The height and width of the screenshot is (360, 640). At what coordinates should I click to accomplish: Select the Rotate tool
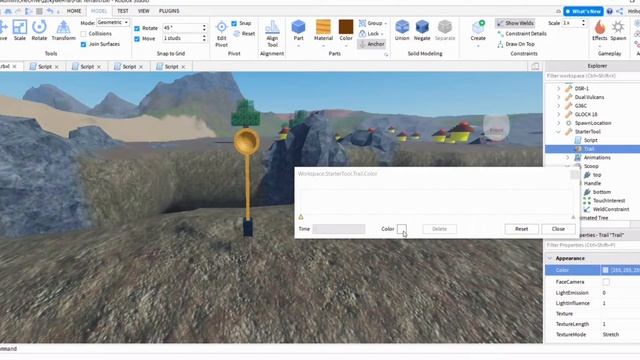39,30
